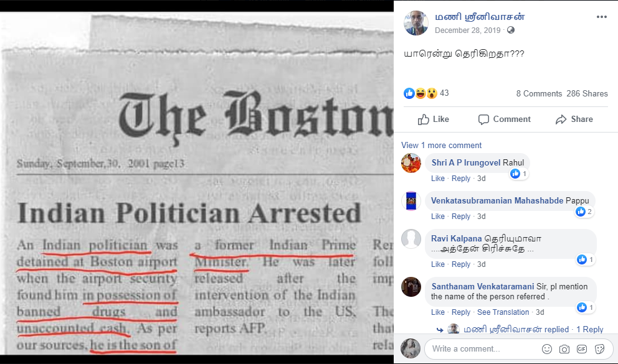
Task: Open the three-dot post options menu
Action: 601,17
